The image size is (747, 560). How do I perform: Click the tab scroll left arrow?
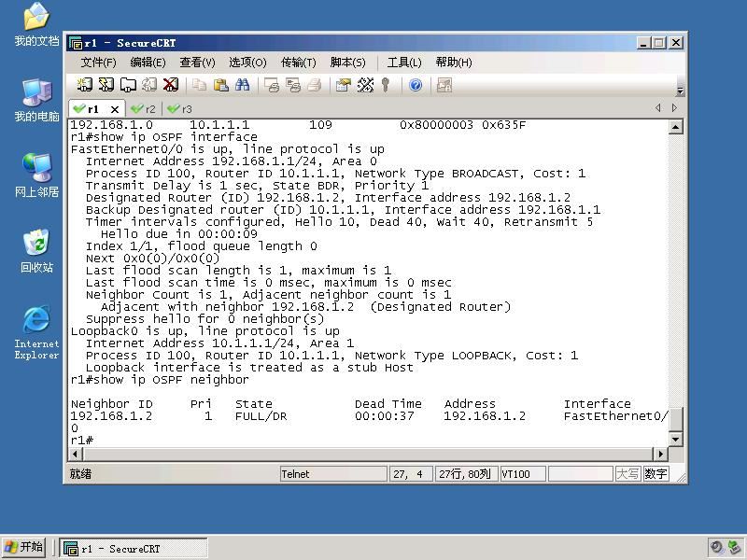click(658, 108)
